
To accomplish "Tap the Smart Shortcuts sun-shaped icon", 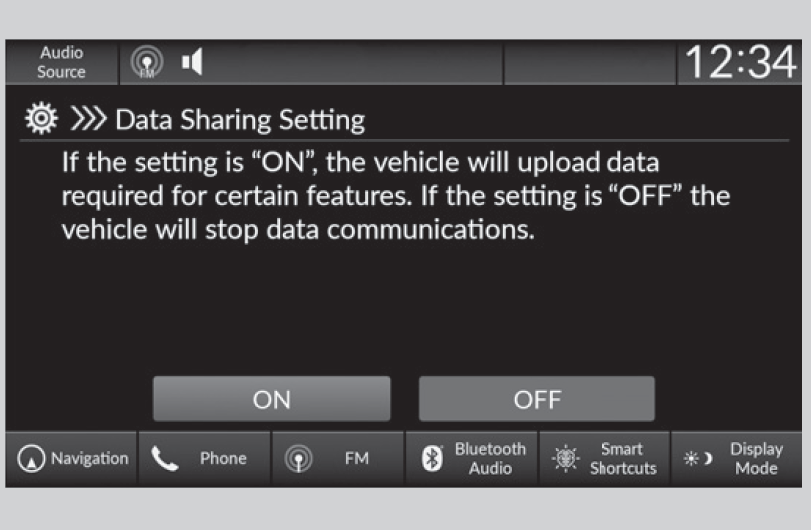I will [x=564, y=459].
